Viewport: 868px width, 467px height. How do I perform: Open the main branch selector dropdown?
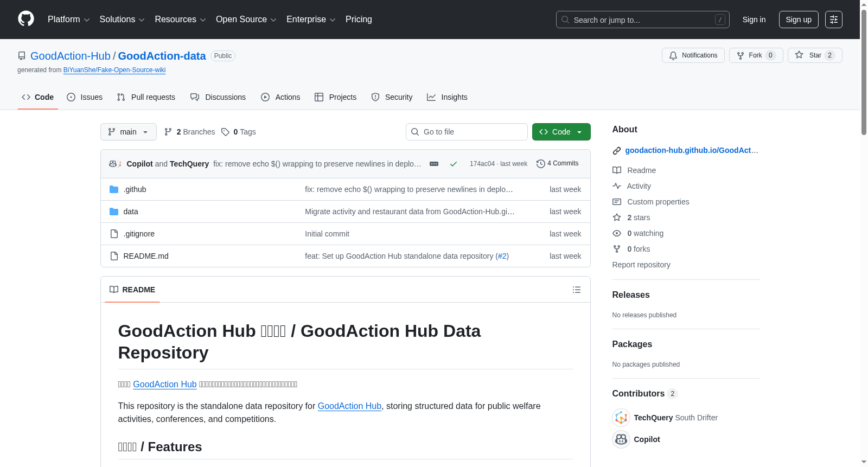[x=129, y=132]
